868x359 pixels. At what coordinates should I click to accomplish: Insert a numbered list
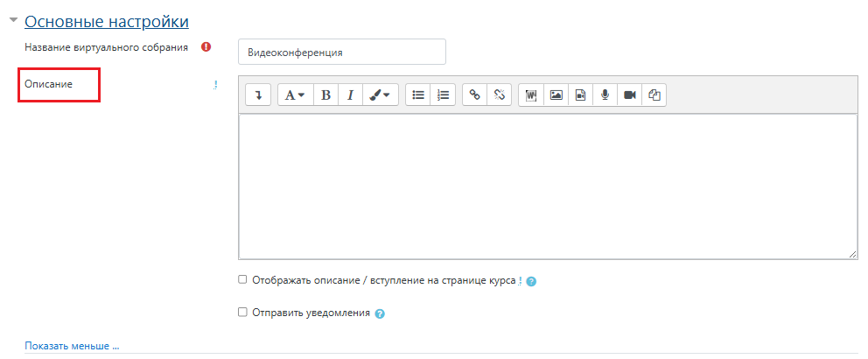pyautogui.click(x=443, y=95)
